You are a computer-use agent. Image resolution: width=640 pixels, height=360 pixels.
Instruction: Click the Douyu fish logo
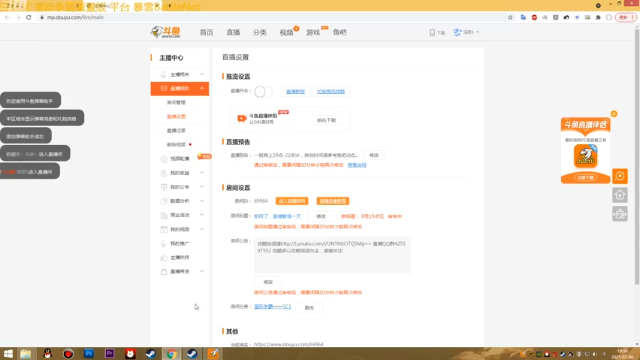pos(165,32)
